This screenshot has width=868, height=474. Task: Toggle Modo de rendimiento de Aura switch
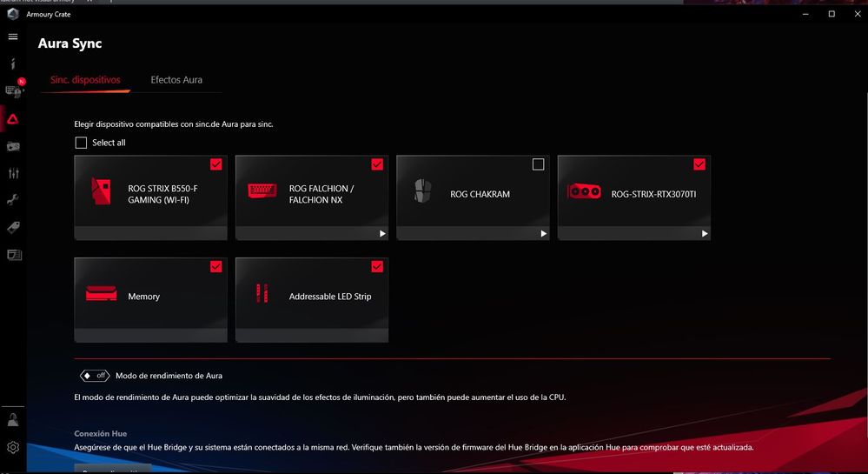pyautogui.click(x=95, y=376)
